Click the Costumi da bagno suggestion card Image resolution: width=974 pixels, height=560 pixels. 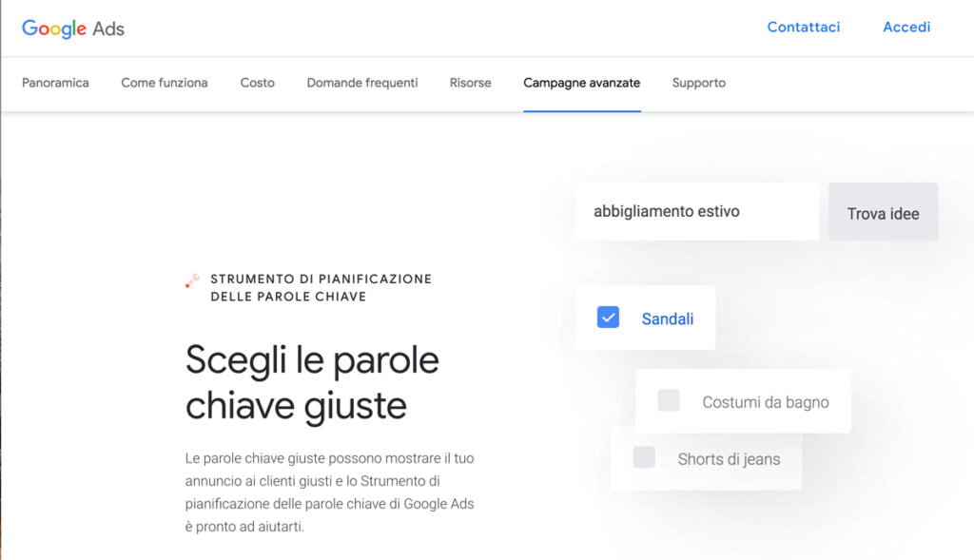744,403
